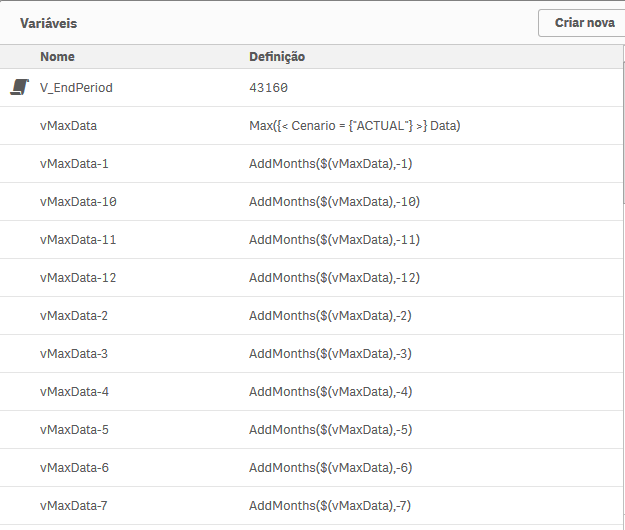Pick the vMaxData-3 variable row
The image size is (625, 530).
[x=74, y=354]
